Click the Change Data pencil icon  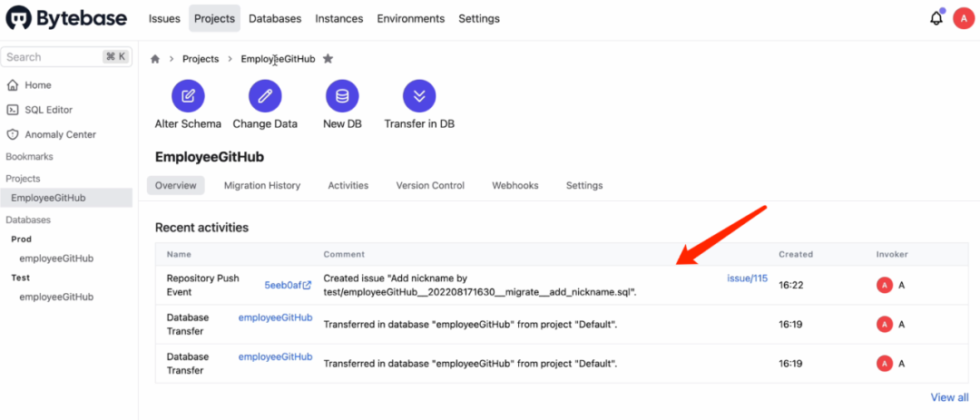[x=265, y=95]
